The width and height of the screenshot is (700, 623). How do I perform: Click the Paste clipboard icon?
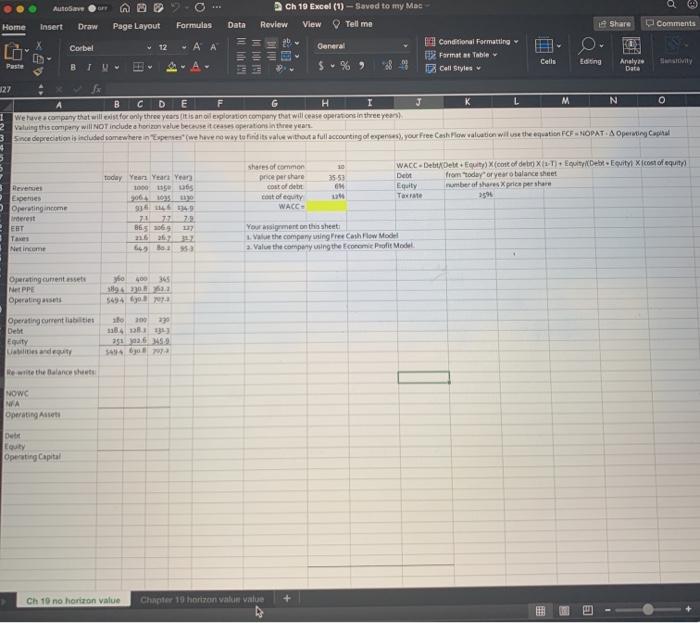pos(13,52)
